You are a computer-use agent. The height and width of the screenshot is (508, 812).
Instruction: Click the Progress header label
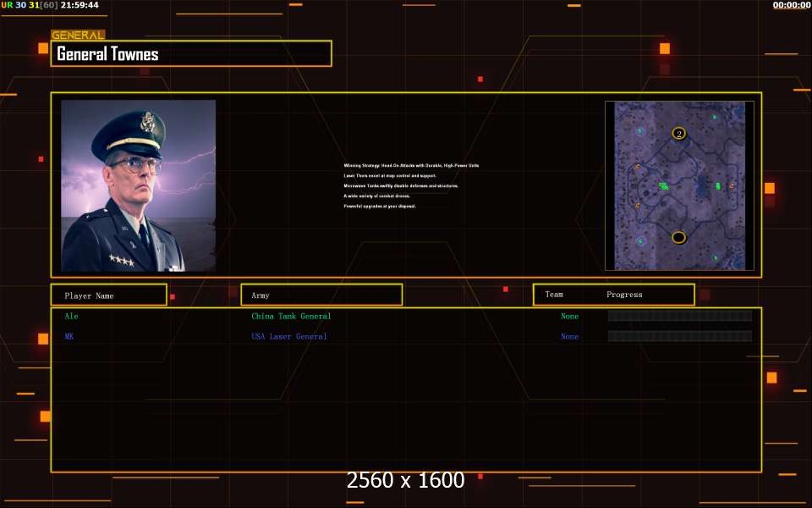pyautogui.click(x=624, y=295)
